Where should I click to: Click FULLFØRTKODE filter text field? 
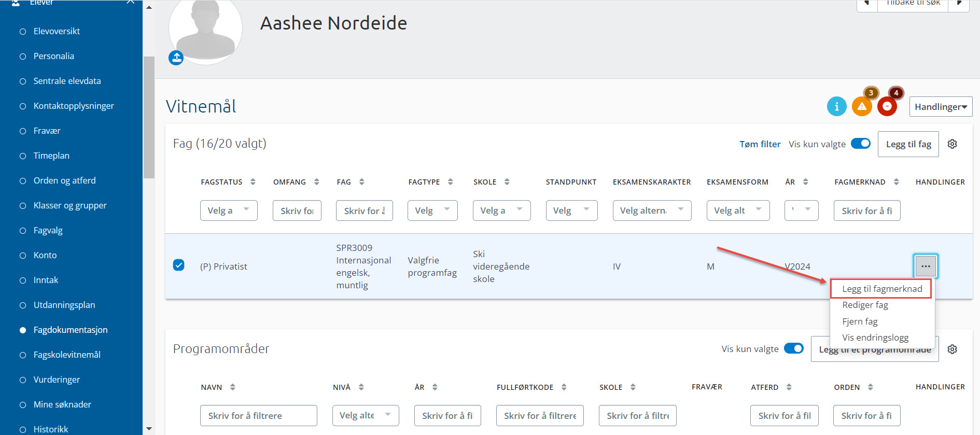point(540,415)
